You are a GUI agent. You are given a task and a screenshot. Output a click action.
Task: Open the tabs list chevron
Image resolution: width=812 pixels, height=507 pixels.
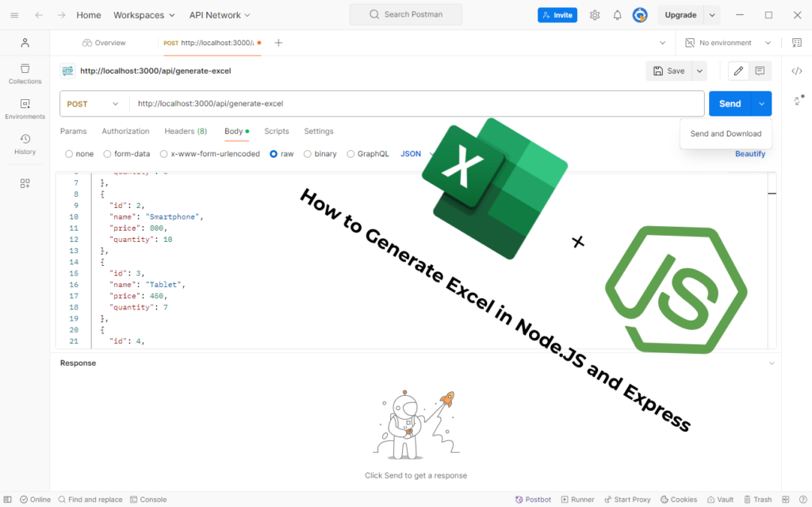click(x=662, y=43)
